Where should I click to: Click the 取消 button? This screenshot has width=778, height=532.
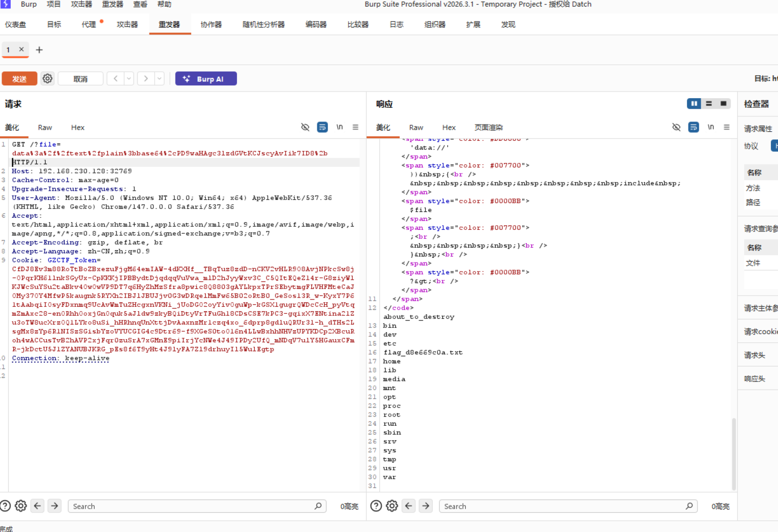pos(80,79)
